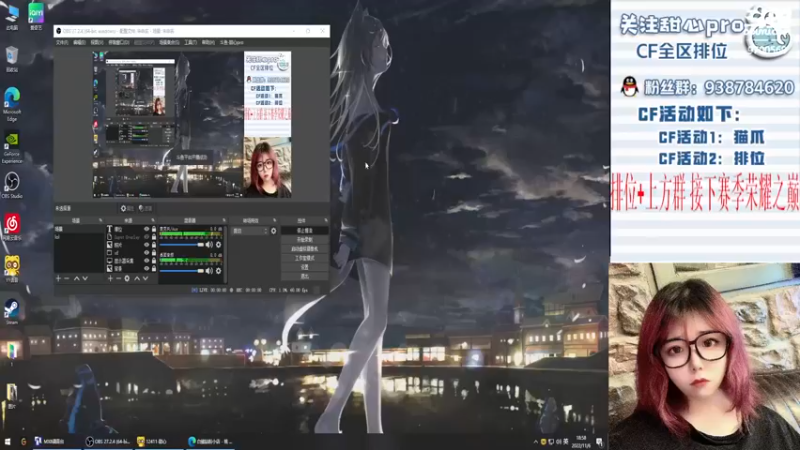800x450 pixels.
Task: Pop out the Controls dock using its header icon
Action: pos(326,220)
